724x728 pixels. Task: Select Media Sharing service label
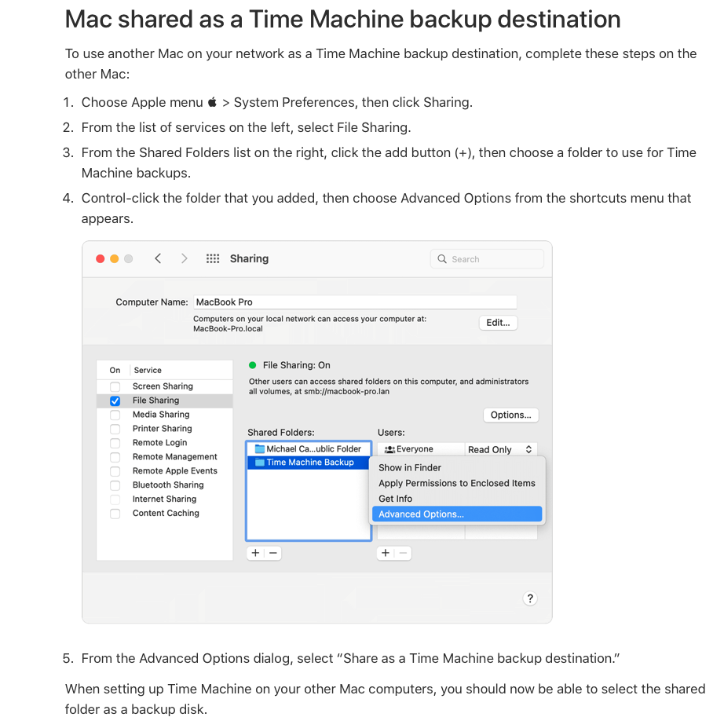point(161,414)
